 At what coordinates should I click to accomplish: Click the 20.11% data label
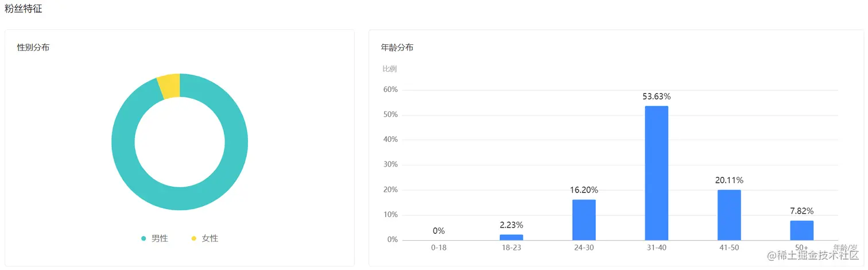pyautogui.click(x=729, y=180)
